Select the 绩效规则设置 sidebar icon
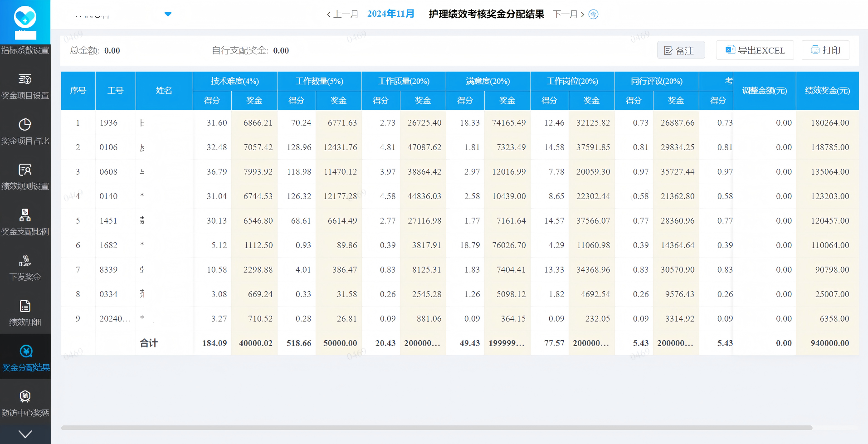Screen dimensions: 868x444 pos(25,170)
